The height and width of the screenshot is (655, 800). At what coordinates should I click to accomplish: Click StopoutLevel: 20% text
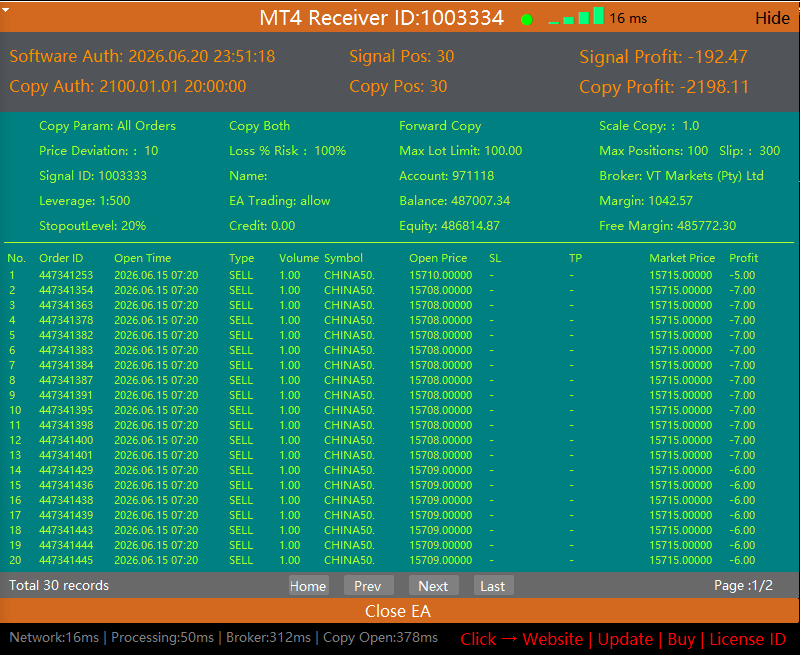tap(92, 226)
